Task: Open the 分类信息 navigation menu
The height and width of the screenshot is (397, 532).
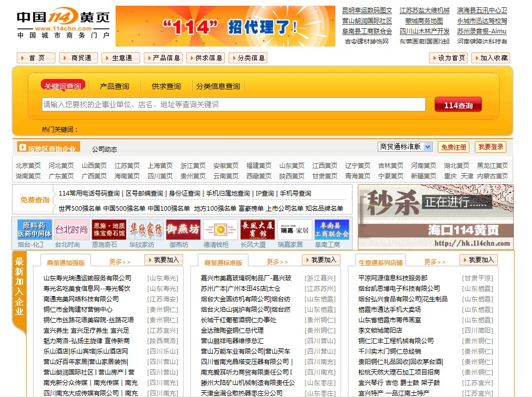Action: pyautogui.click(x=249, y=58)
